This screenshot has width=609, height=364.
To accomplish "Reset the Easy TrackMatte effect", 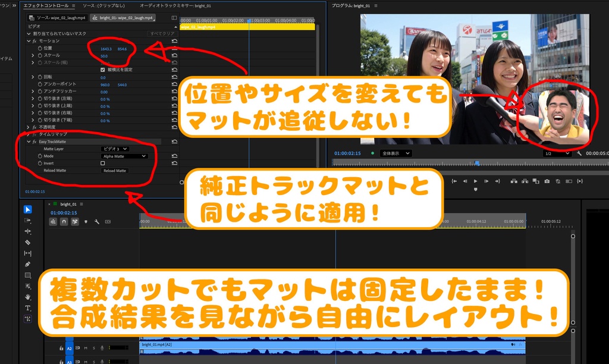I will click(x=174, y=142).
